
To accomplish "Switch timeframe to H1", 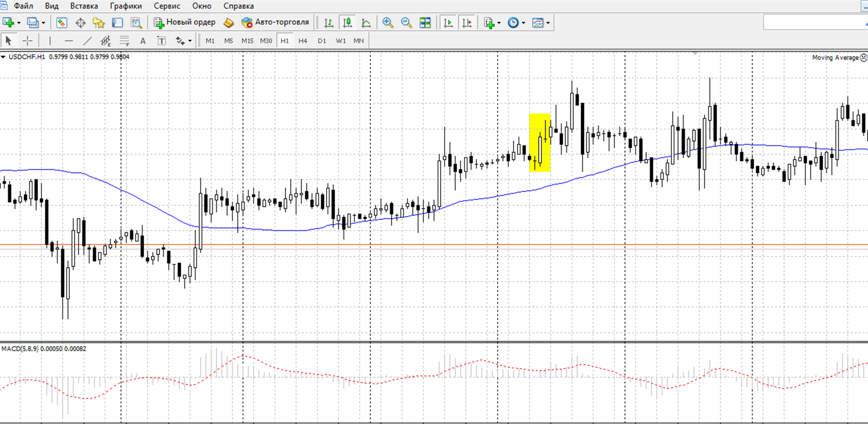I will (x=285, y=41).
